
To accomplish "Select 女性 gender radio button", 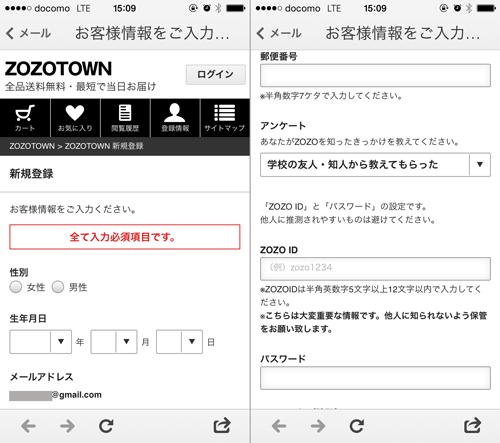I will pos(16,287).
